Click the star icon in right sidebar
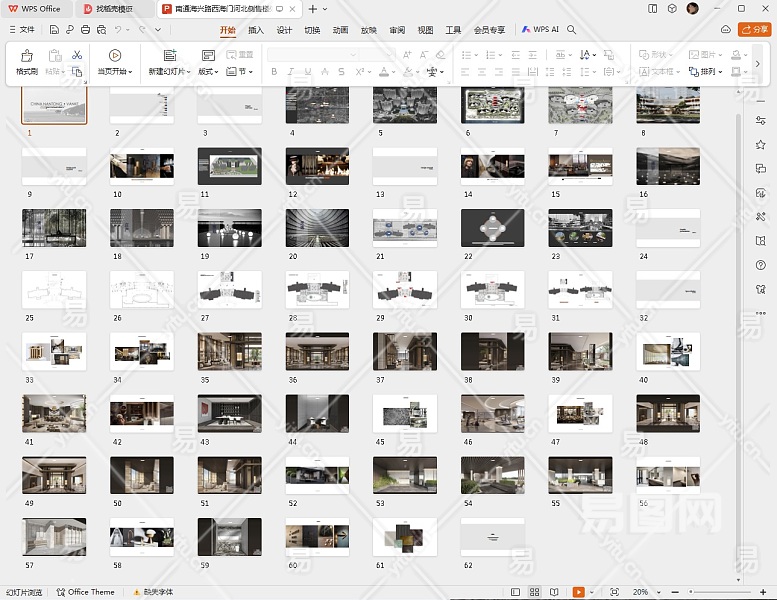 (x=761, y=145)
